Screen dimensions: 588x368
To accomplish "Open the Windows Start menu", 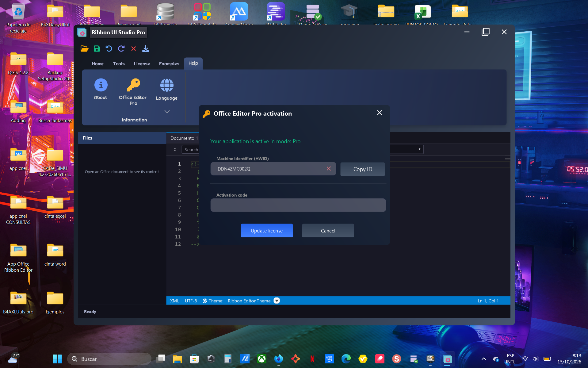I will (57, 359).
